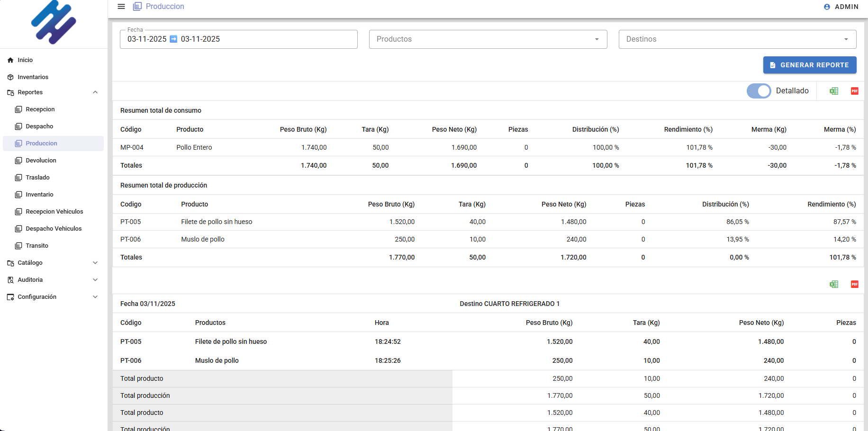Toggle the Detallado switch off
The width and height of the screenshot is (868, 431).
pyautogui.click(x=759, y=91)
